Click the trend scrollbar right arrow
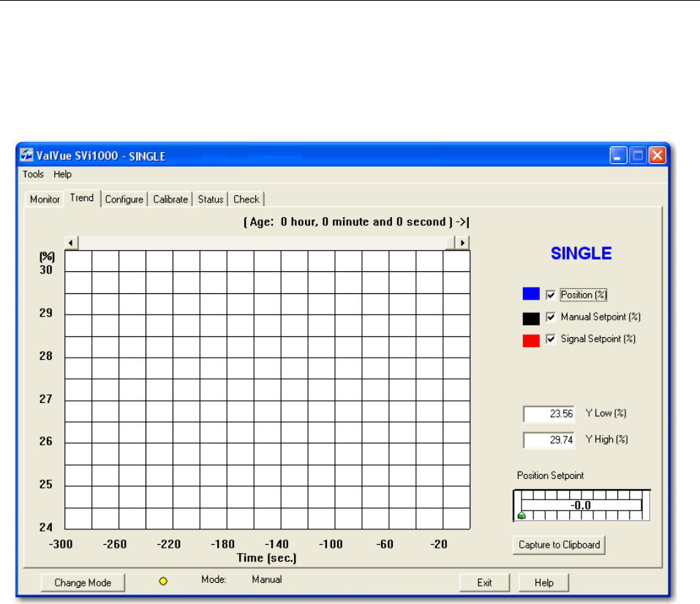This screenshot has width=700, height=604. click(462, 242)
